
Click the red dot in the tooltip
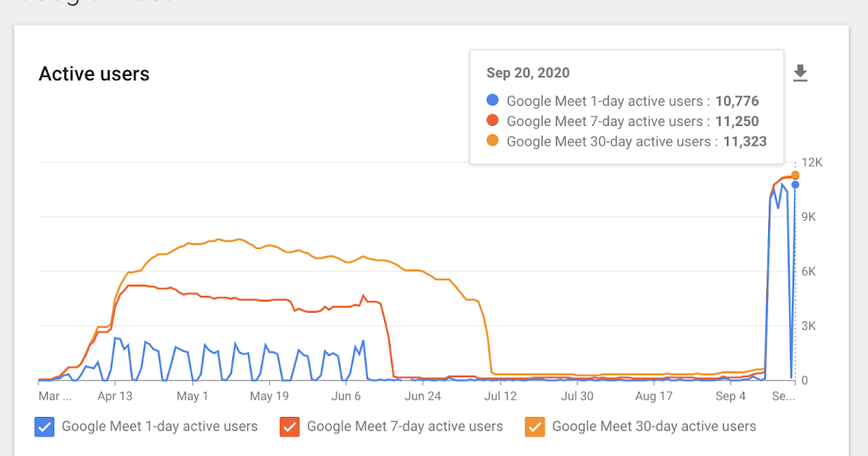tap(493, 122)
